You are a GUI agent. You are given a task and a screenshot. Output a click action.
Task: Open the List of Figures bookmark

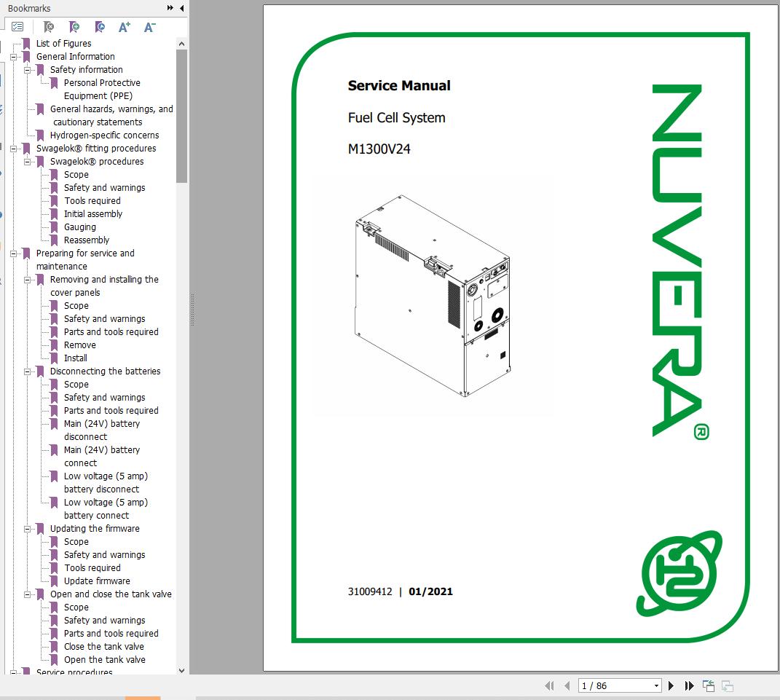[63, 43]
